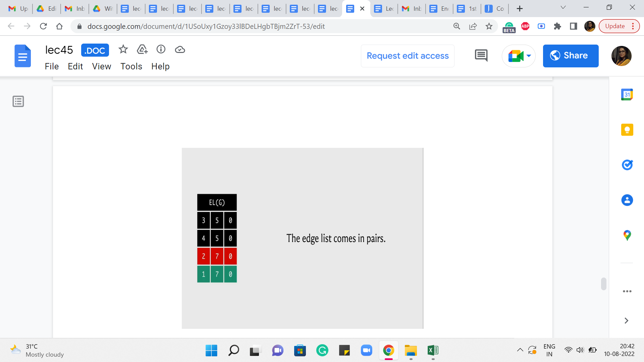This screenshot has height=362, width=644.
Task: Hide the side panel with chevron
Action: click(626, 321)
